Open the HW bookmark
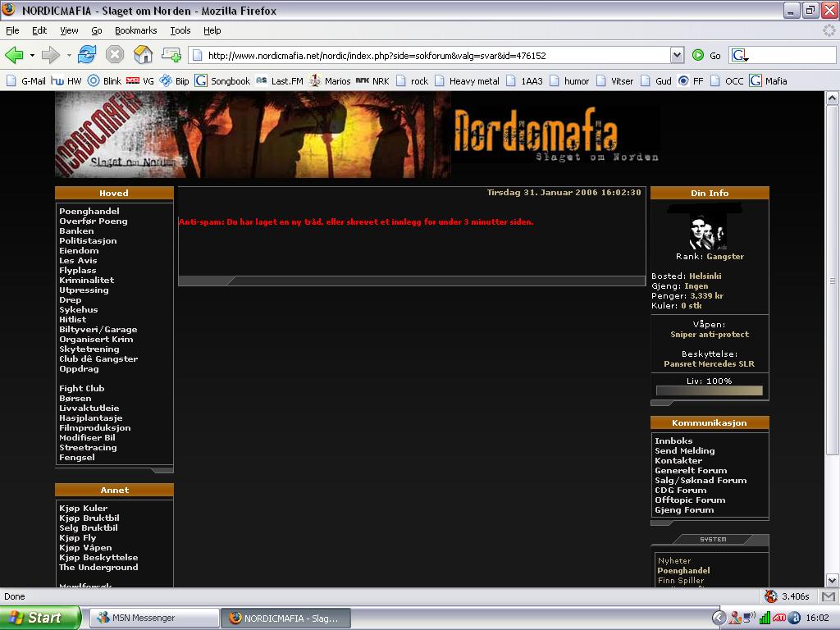This screenshot has width=840, height=630. 66,81
